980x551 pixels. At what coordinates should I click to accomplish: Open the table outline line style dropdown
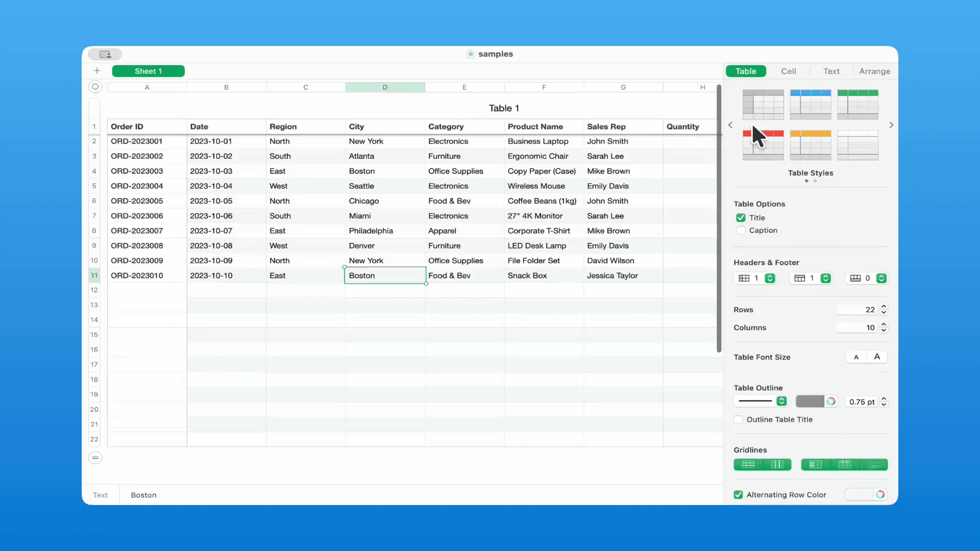761,401
